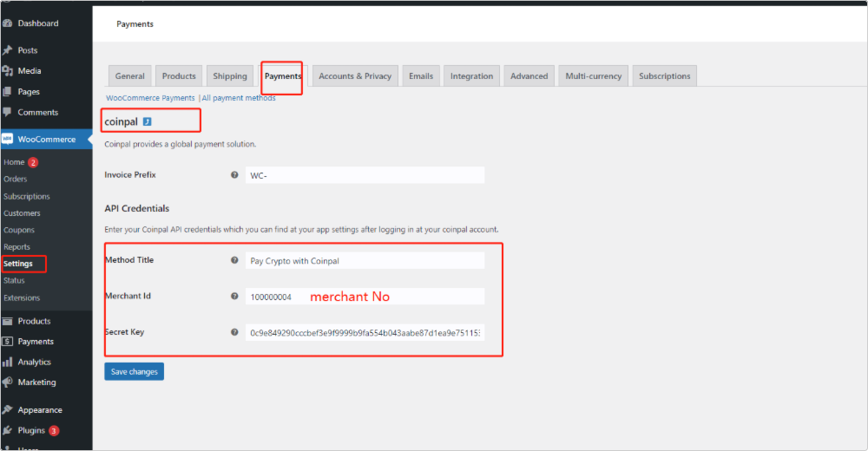This screenshot has width=868, height=451.
Task: Click the Media icon in sidebar
Action: click(x=7, y=71)
